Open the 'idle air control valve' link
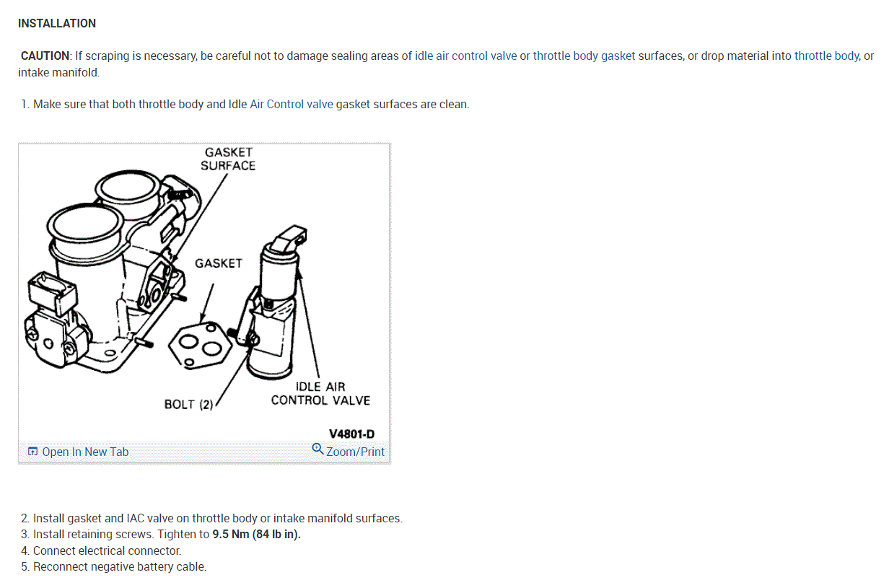The height and width of the screenshot is (588, 889). coord(465,56)
